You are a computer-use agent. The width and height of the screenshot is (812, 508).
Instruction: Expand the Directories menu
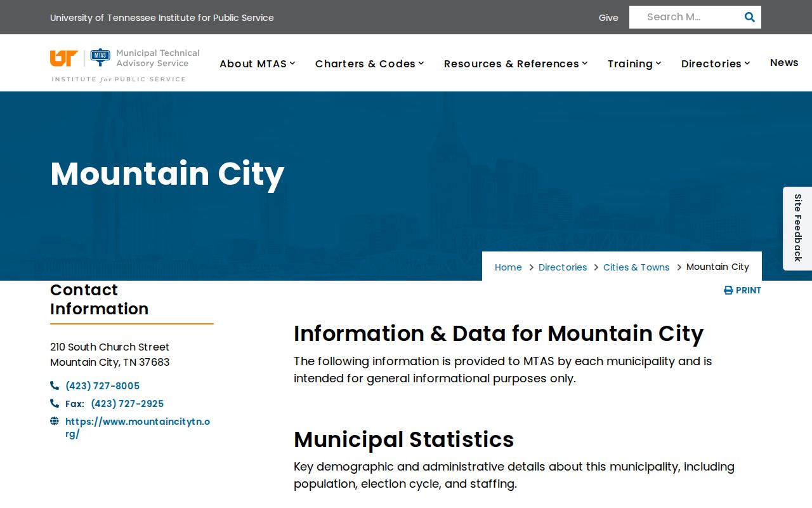tap(716, 63)
